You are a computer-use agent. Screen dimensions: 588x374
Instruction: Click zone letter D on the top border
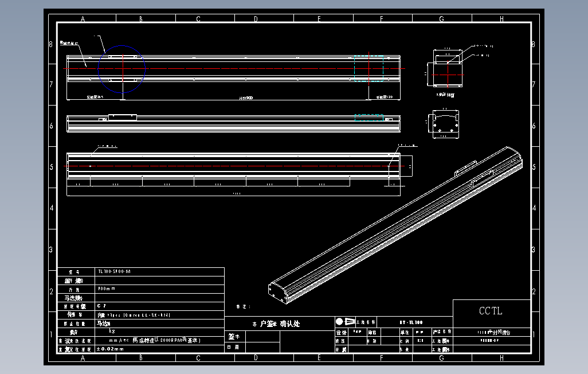[x=256, y=19]
